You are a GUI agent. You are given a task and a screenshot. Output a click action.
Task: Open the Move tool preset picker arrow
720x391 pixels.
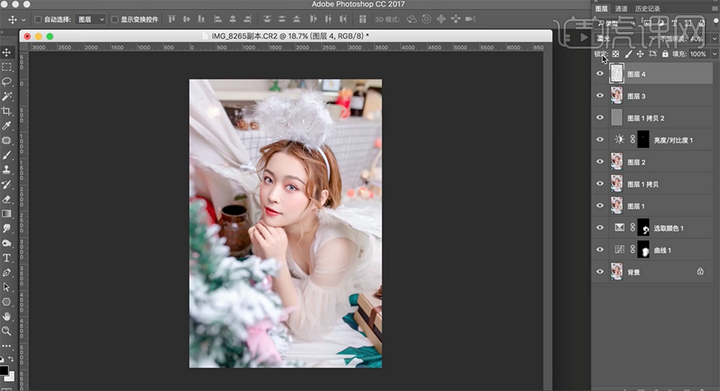[23, 20]
